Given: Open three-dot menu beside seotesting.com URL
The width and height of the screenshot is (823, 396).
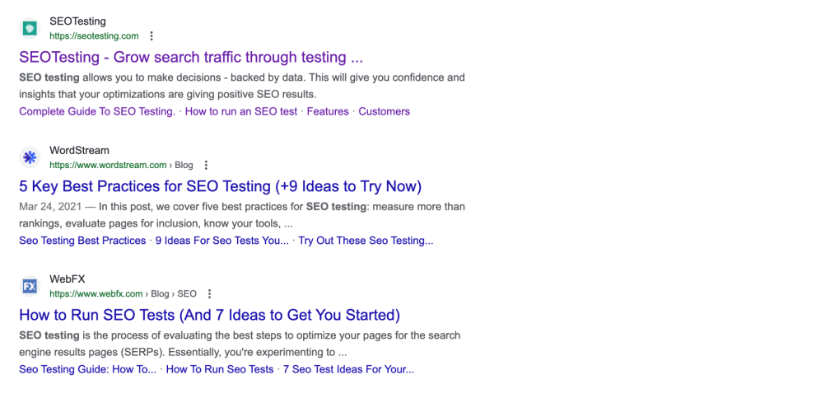Looking at the screenshot, I should (152, 36).
